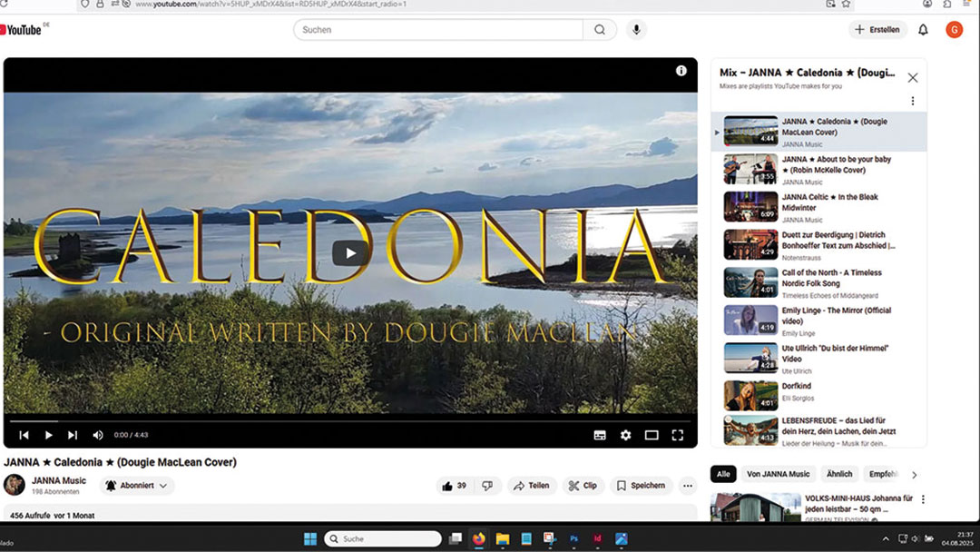Play the video with the center play button

[350, 252]
